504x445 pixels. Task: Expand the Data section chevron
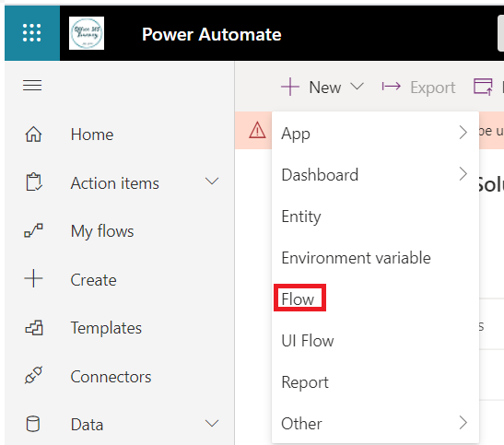click(x=212, y=424)
